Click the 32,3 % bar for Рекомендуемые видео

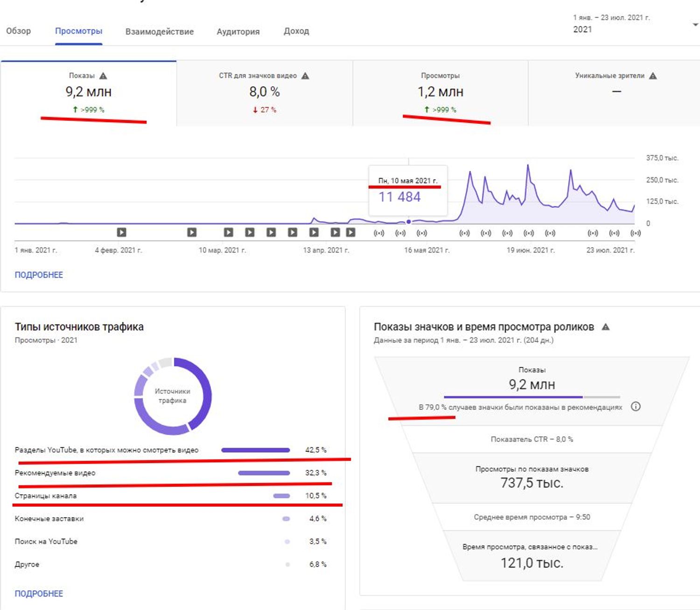[x=264, y=473]
